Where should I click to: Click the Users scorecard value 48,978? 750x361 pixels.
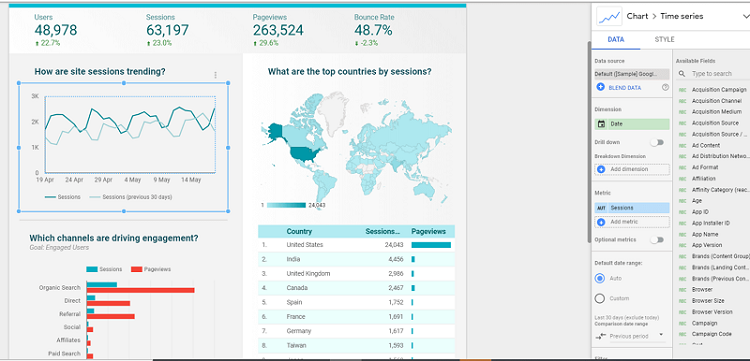tap(55, 30)
